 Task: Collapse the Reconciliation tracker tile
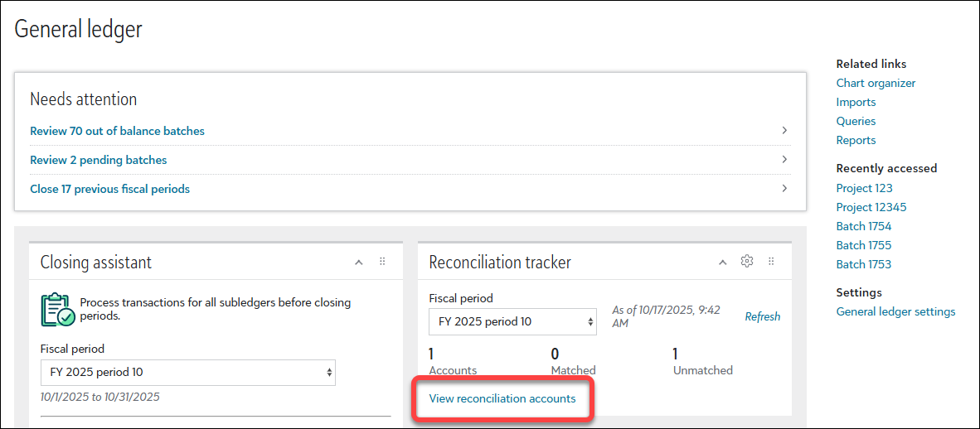click(722, 262)
